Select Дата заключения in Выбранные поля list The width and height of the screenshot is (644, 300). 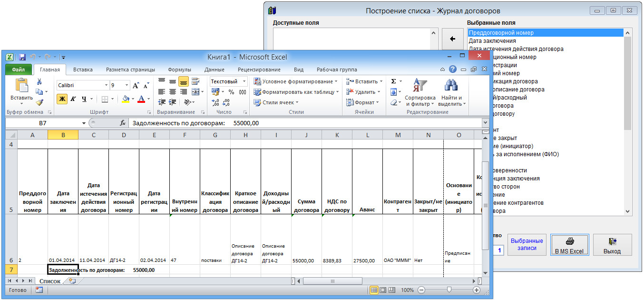(492, 41)
